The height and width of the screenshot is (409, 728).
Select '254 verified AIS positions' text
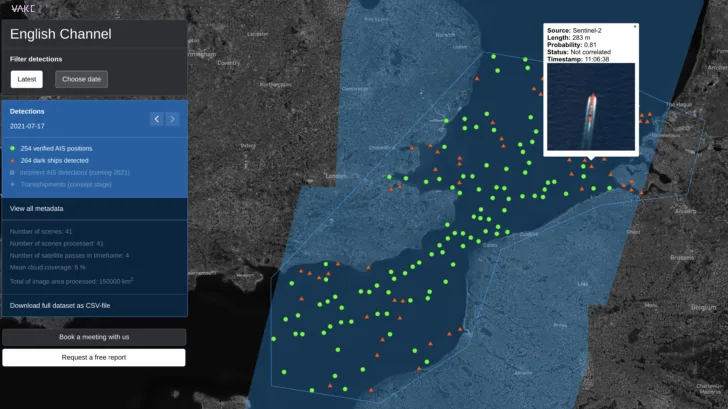pyautogui.click(x=56, y=149)
